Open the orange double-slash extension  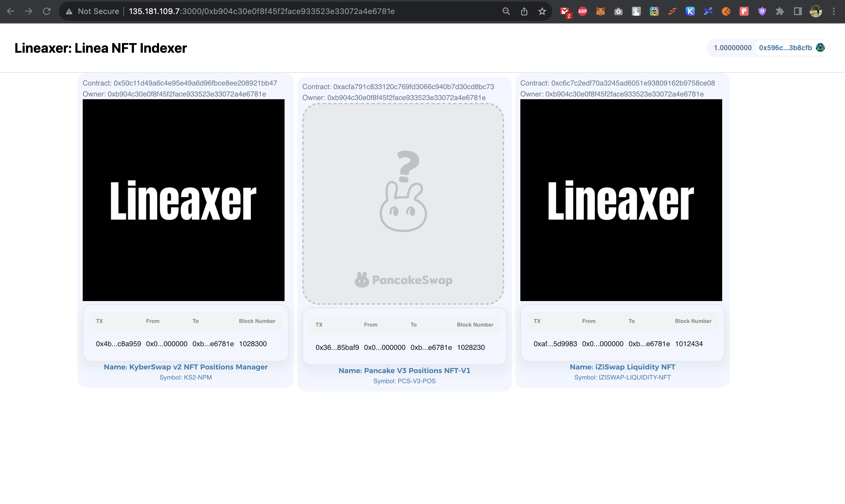pyautogui.click(x=672, y=11)
